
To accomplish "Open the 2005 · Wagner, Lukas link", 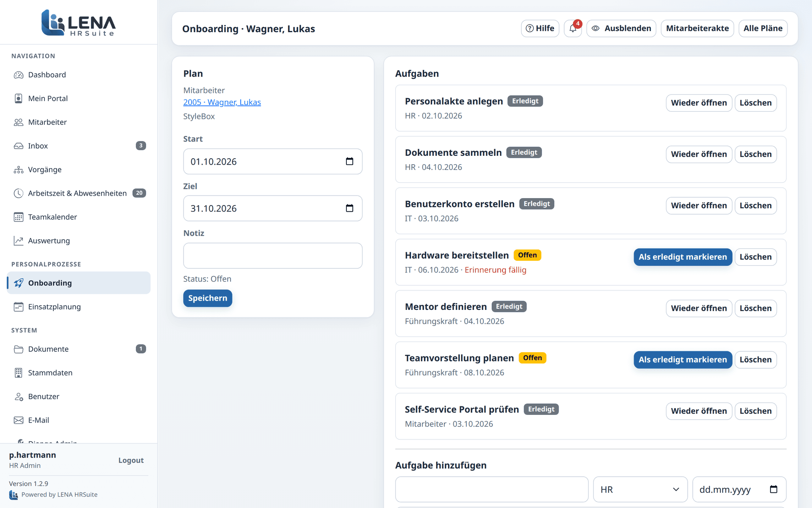I will click(222, 102).
